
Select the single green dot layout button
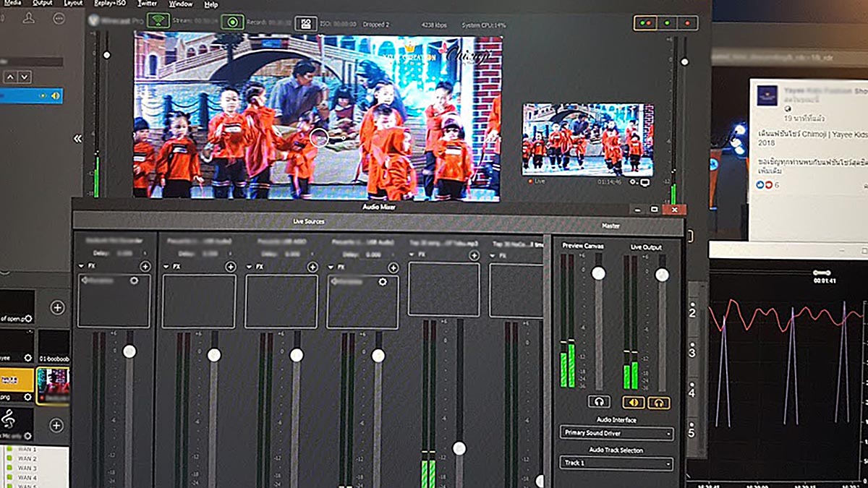666,22
